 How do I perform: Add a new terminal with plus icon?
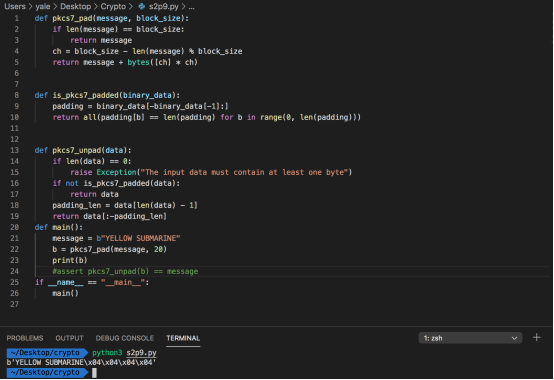click(x=536, y=338)
